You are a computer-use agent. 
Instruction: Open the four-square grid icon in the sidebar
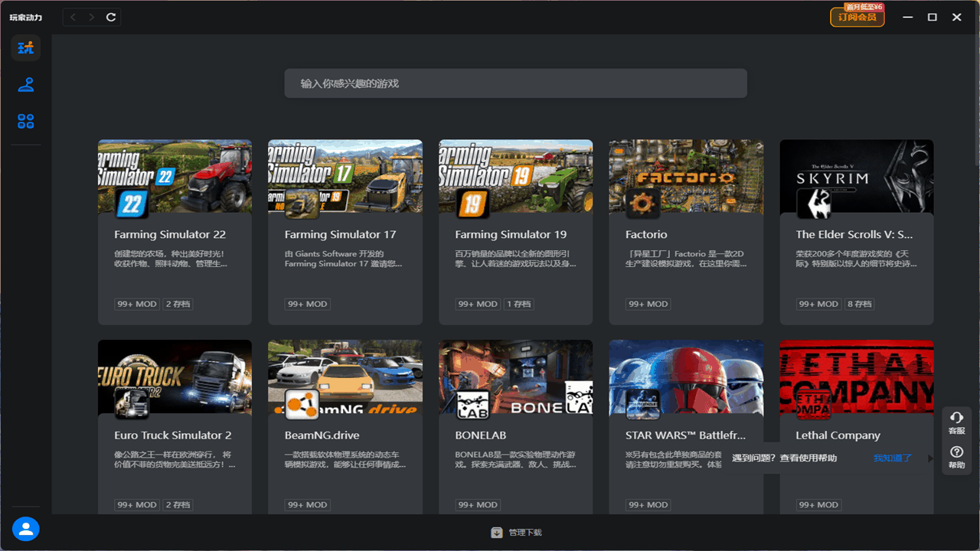(x=26, y=121)
